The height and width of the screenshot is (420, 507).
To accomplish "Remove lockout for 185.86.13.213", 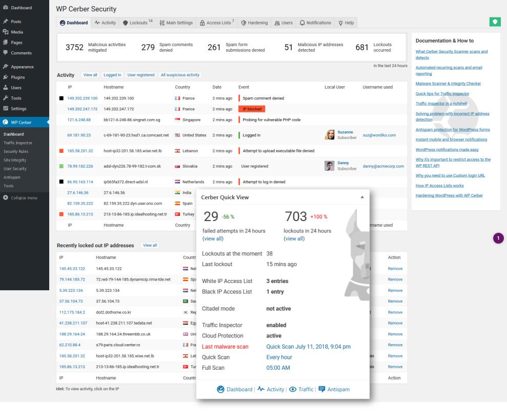I will (395, 367).
